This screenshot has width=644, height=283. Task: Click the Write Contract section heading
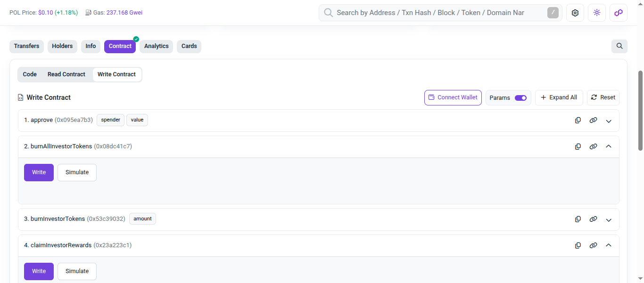(x=49, y=97)
